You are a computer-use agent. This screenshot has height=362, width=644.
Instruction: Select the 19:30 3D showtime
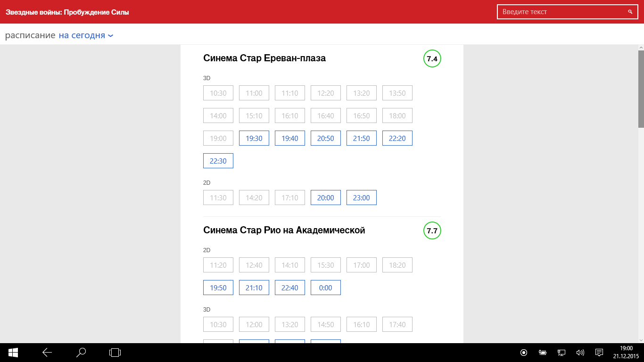(x=254, y=138)
